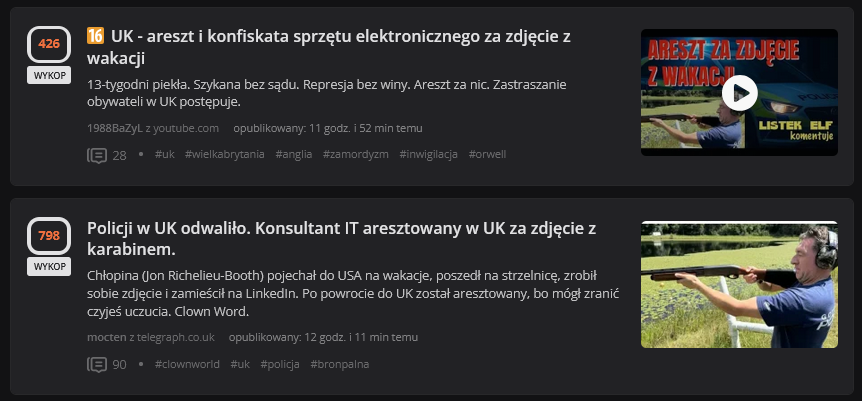Select the #bronpalna tag
Image resolution: width=862 pixels, height=401 pixels.
tap(339, 364)
